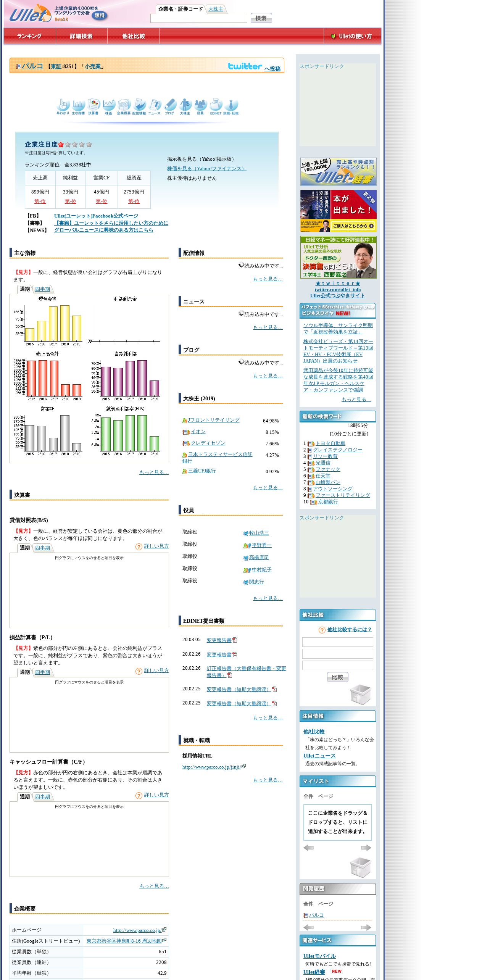The width and height of the screenshot is (490, 980).
Task: Focus the third 他社比較 company input field
Action: tap(337, 666)
